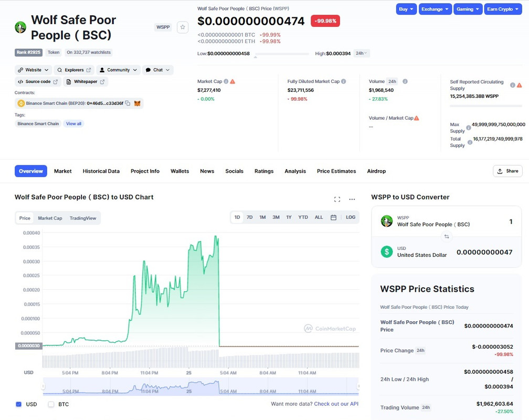Screen dimensions: 529x420
Task: Click Circulating Supply warning triangle
Action: pyautogui.click(x=519, y=85)
